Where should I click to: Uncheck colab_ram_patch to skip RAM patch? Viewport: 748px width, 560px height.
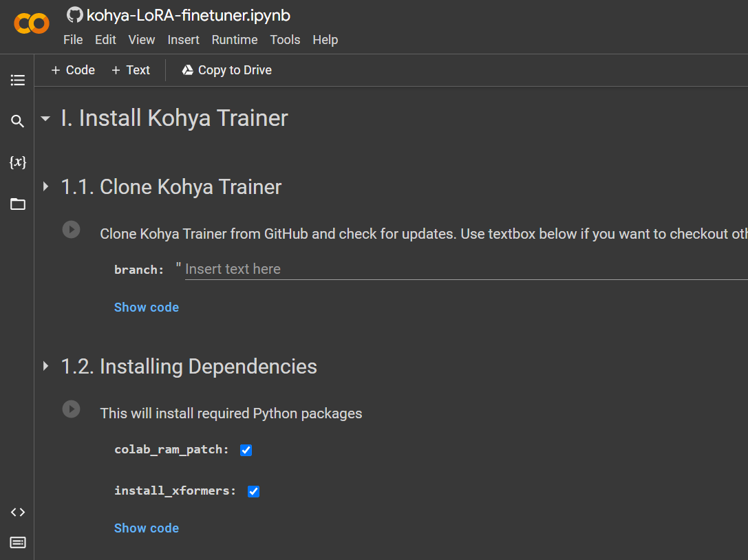(x=246, y=450)
